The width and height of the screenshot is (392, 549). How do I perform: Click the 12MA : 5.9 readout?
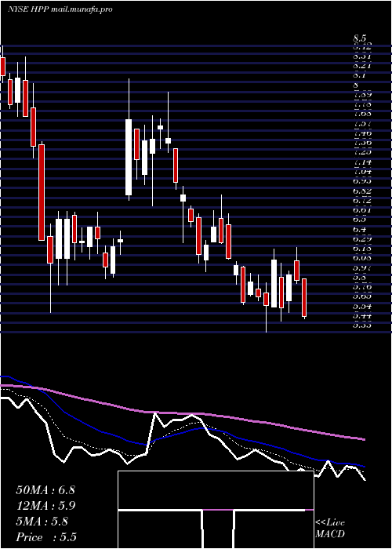click(45, 506)
